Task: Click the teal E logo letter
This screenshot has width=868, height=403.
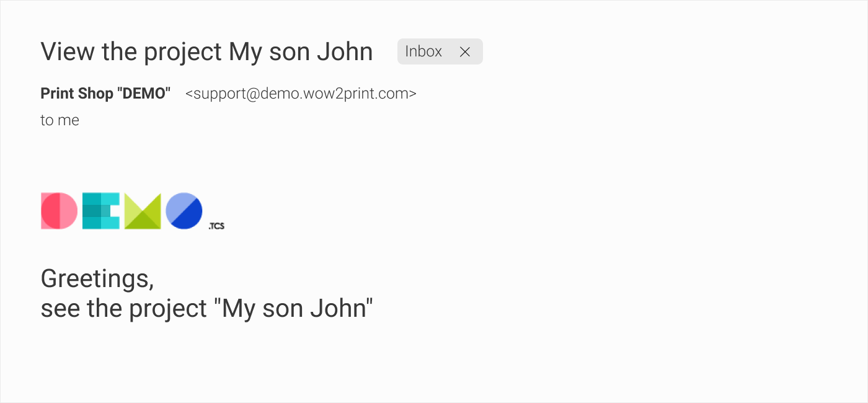Action: (x=100, y=211)
